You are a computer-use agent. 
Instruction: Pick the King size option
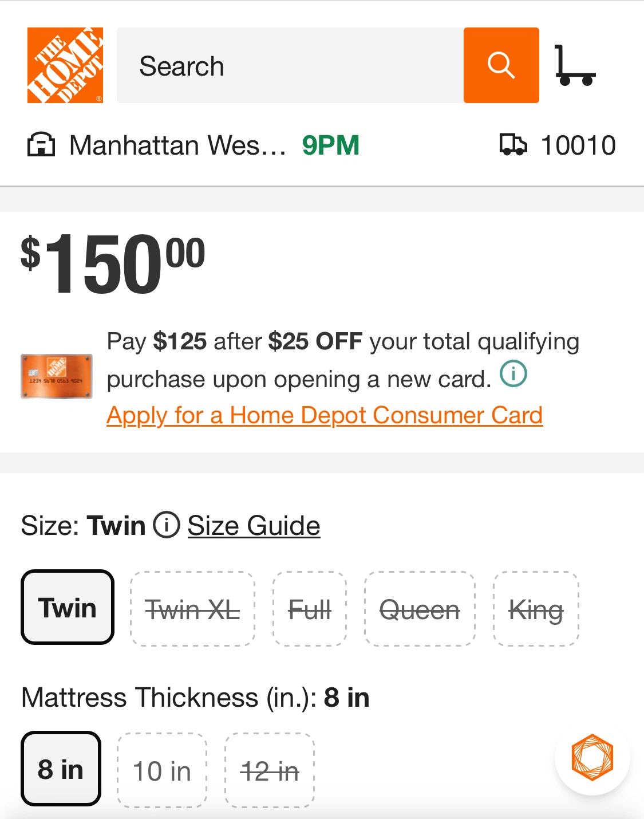click(536, 609)
